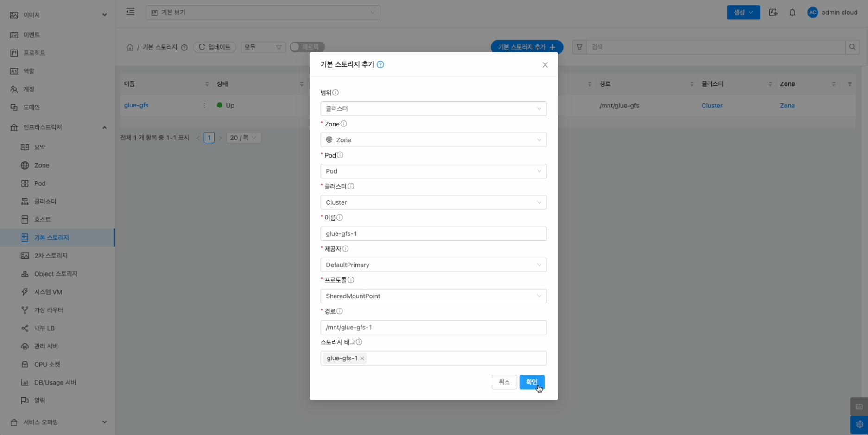Edit the 경로 field containing /mnt/glue-gfs-1
Screen dimensions: 868x435
tap(433, 328)
